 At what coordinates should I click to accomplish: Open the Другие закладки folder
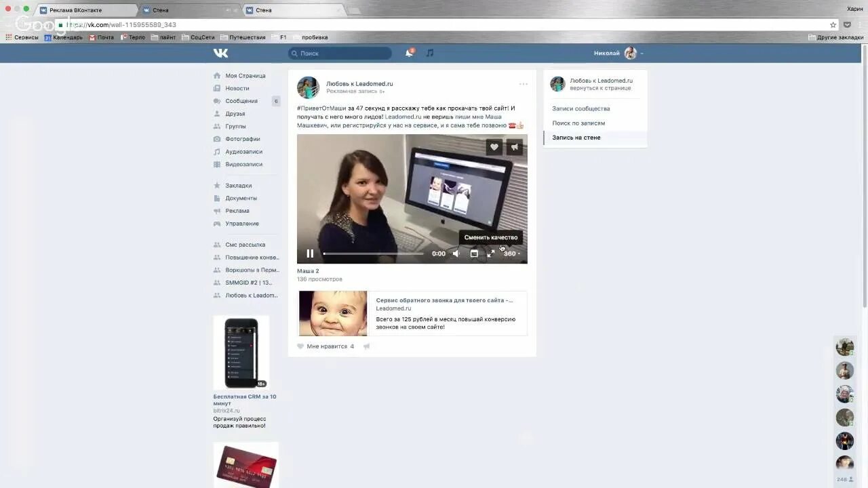836,37
